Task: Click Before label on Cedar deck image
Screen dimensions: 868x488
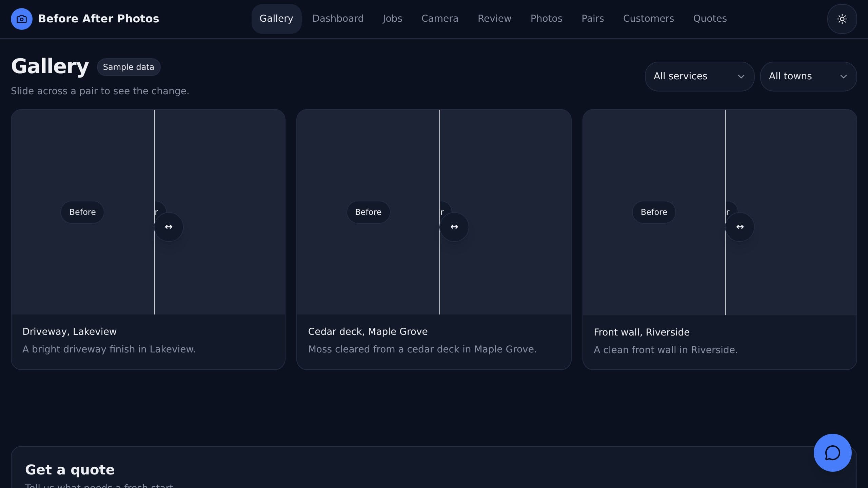Action: pyautogui.click(x=368, y=212)
